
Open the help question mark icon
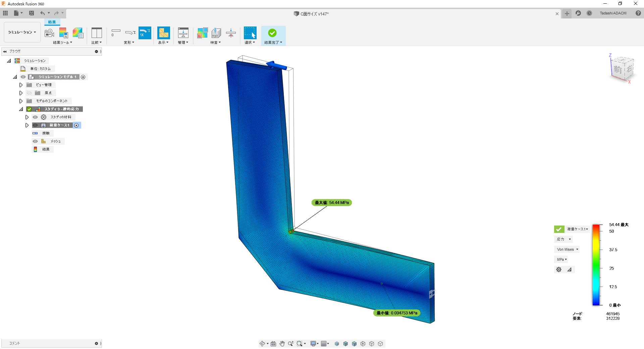638,13
